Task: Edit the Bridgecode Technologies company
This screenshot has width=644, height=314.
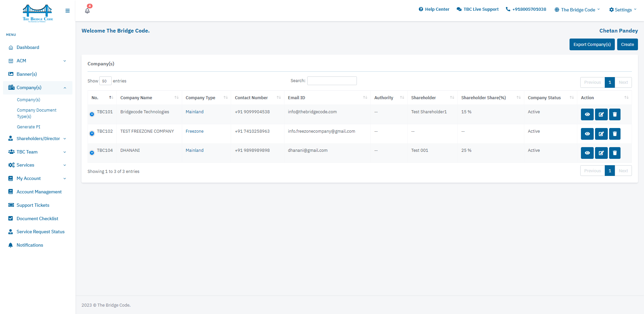Action: point(601,114)
